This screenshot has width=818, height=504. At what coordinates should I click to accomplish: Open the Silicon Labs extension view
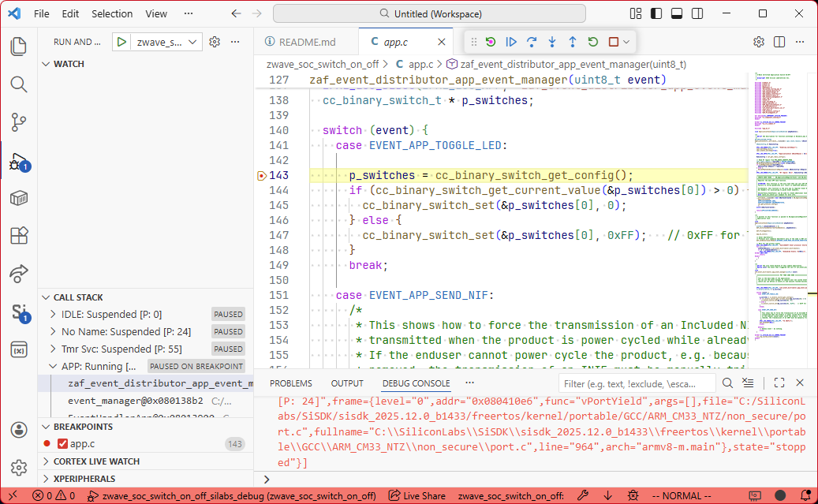(17, 311)
